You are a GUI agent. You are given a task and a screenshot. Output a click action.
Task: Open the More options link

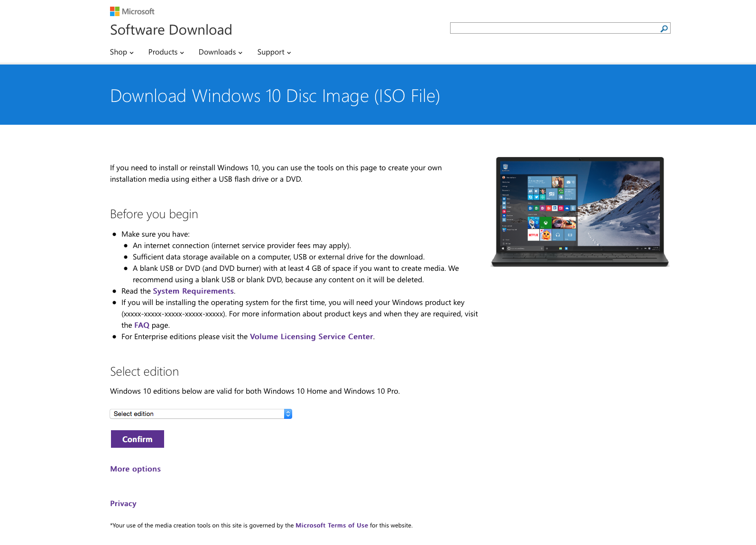(x=136, y=469)
